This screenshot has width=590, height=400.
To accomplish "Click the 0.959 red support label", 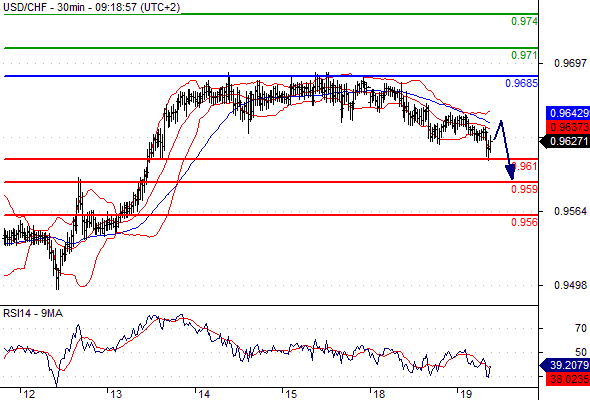I will pyautogui.click(x=524, y=189).
